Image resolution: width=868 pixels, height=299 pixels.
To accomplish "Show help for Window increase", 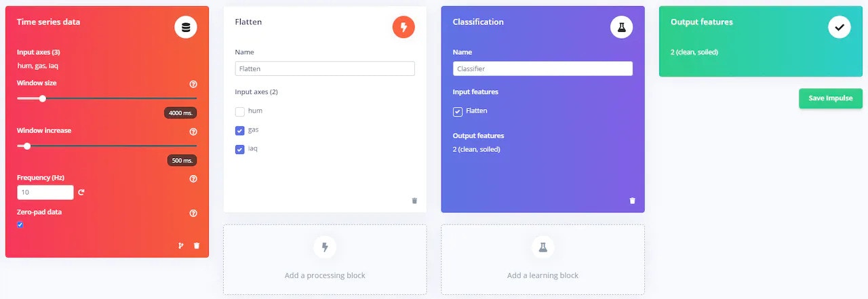I will click(193, 132).
